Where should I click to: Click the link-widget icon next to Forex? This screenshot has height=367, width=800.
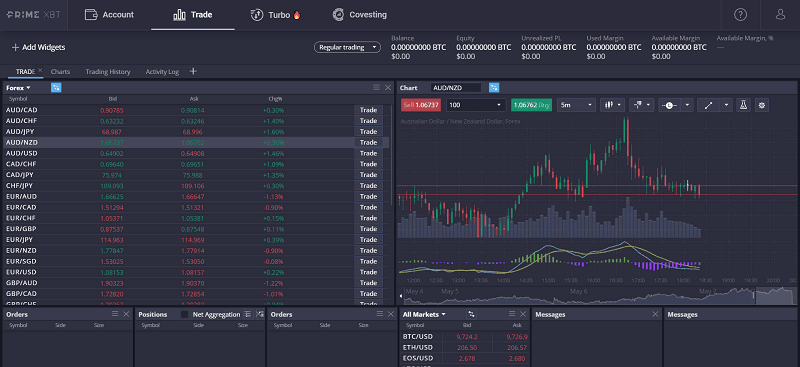(56, 88)
